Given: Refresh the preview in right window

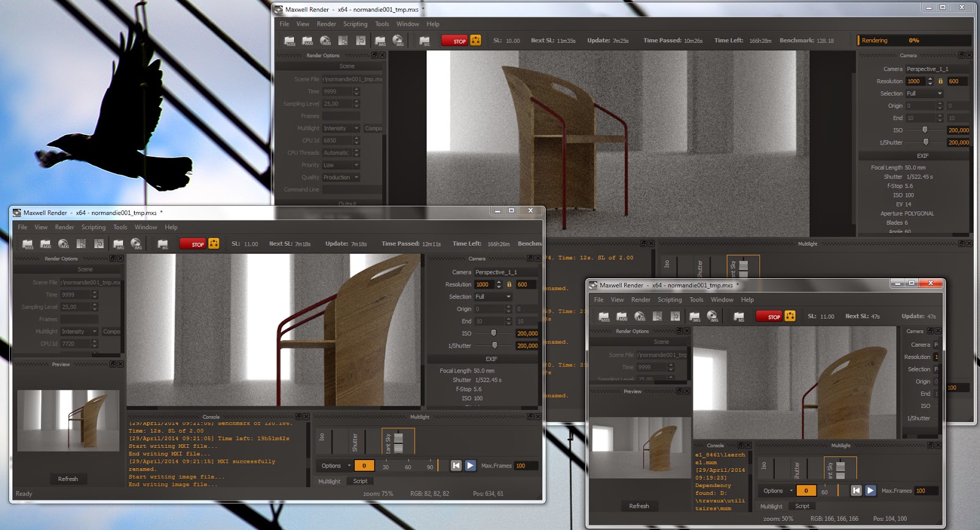Looking at the screenshot, I should 639,506.
